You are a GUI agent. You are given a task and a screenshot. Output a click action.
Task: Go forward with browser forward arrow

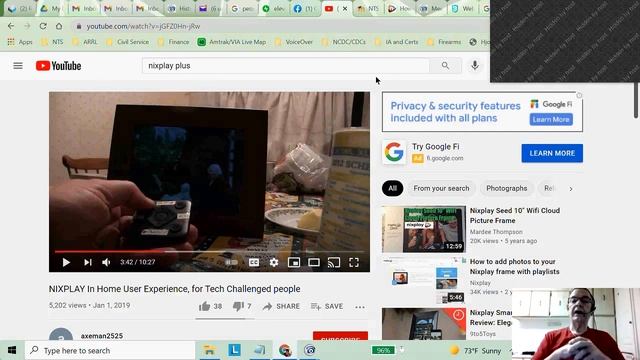[x=27, y=26]
